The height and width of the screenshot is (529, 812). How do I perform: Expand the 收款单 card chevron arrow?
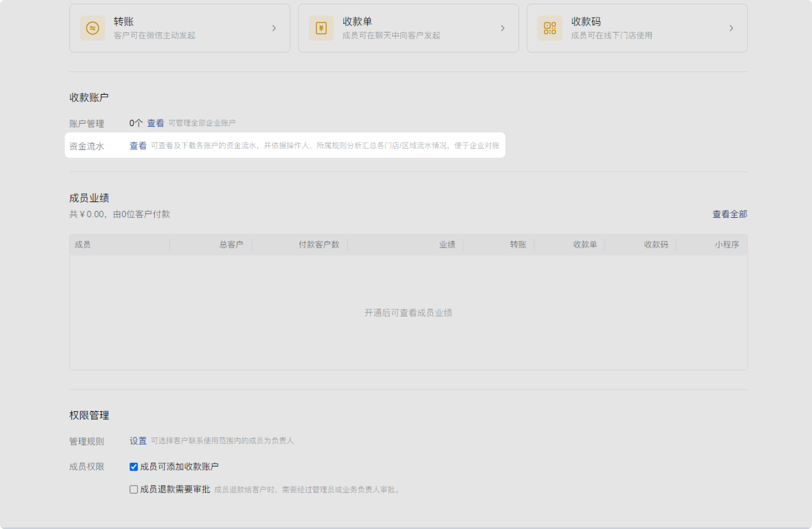(502, 28)
